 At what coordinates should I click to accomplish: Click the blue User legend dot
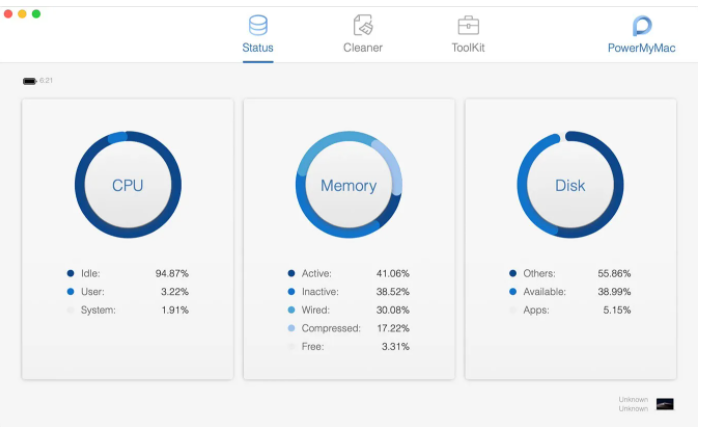[x=70, y=291]
